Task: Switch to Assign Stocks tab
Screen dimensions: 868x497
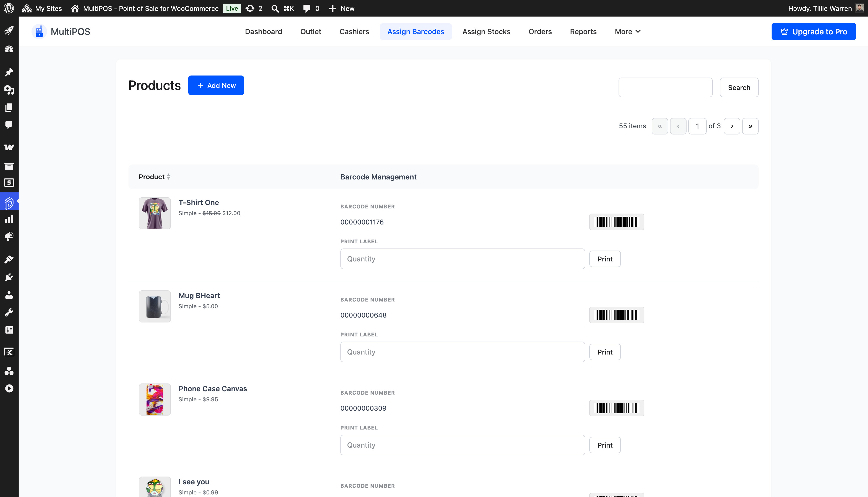Action: [x=486, y=31]
